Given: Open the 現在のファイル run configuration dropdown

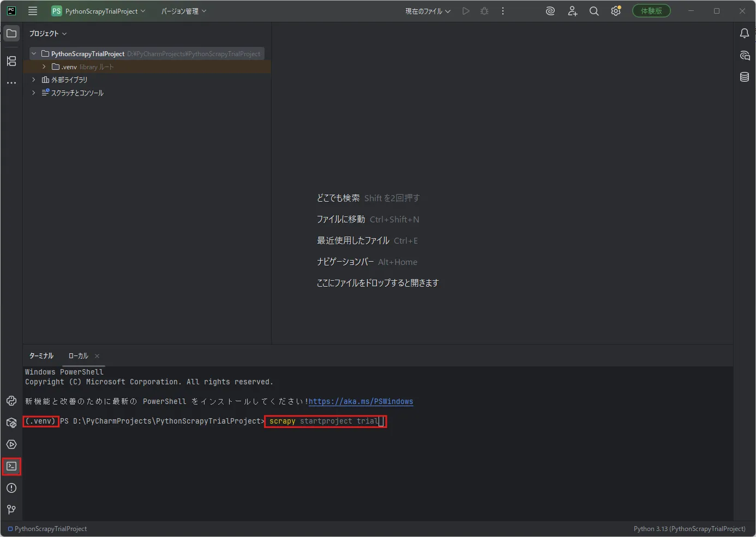Looking at the screenshot, I should [428, 11].
